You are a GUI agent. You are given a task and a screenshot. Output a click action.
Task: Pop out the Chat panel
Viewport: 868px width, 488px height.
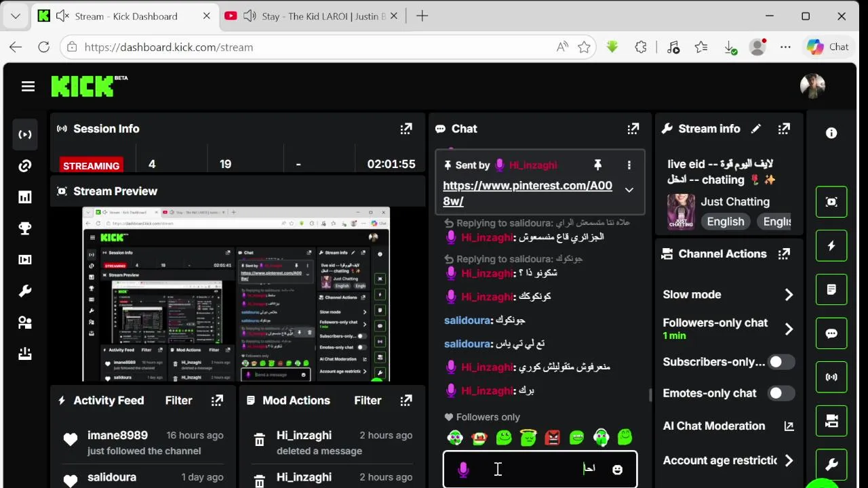pos(633,128)
